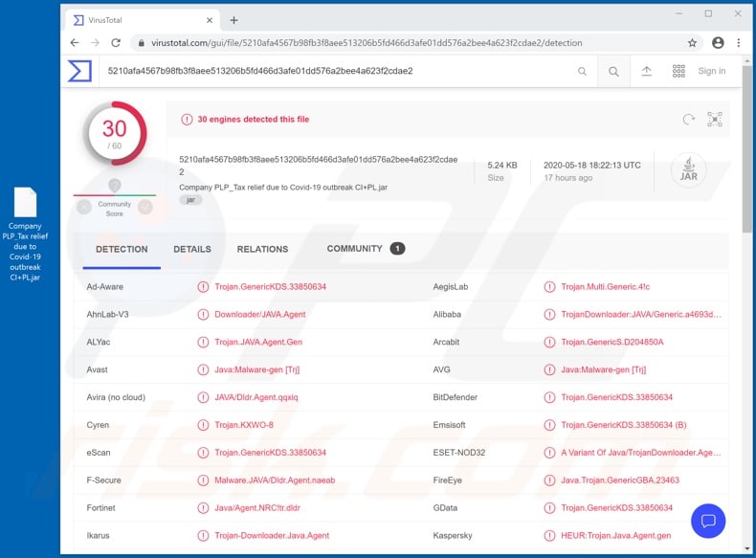Viewport: 756px width, 558px height.
Task: Open the Chrome profile avatar menu
Action: tap(718, 43)
